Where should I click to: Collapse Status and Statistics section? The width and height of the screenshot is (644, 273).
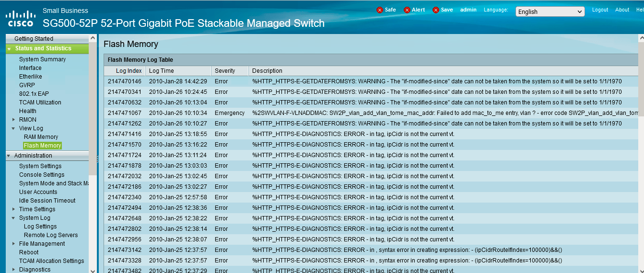pyautogui.click(x=9, y=49)
